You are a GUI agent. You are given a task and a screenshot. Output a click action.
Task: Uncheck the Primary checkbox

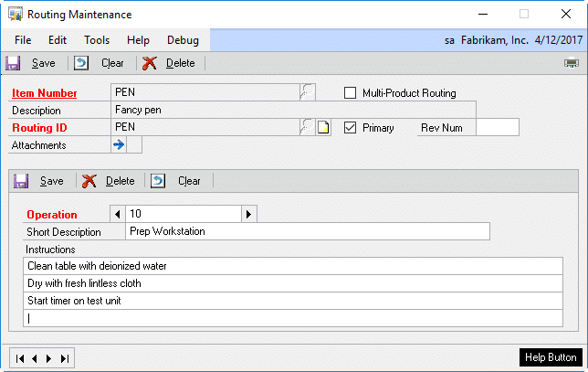point(350,128)
